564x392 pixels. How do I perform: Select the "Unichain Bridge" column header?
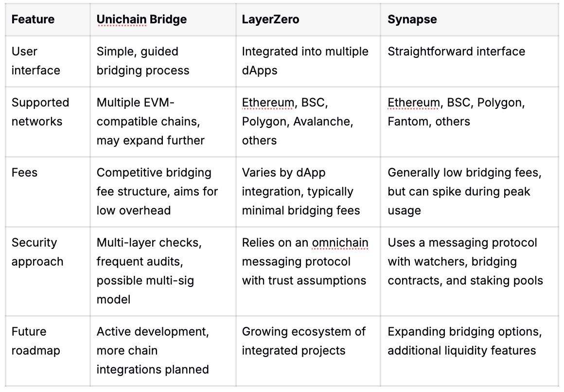point(141,20)
